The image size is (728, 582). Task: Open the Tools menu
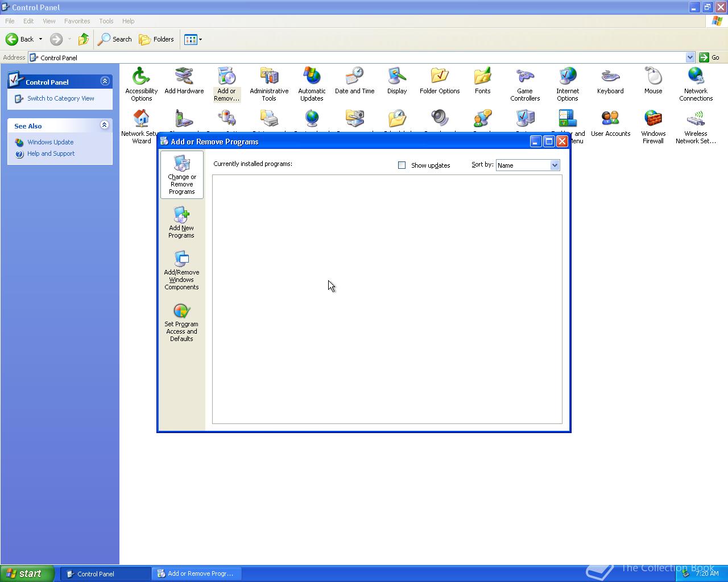click(106, 21)
